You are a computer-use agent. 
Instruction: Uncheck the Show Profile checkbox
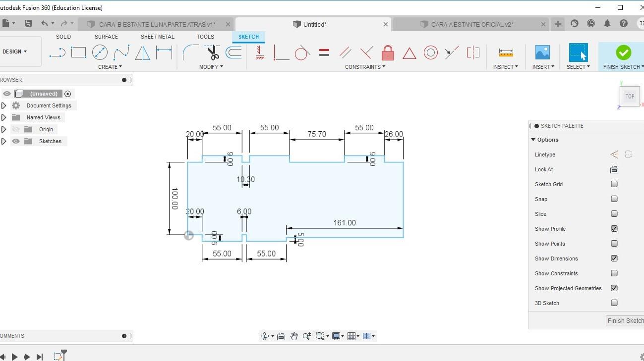614,229
